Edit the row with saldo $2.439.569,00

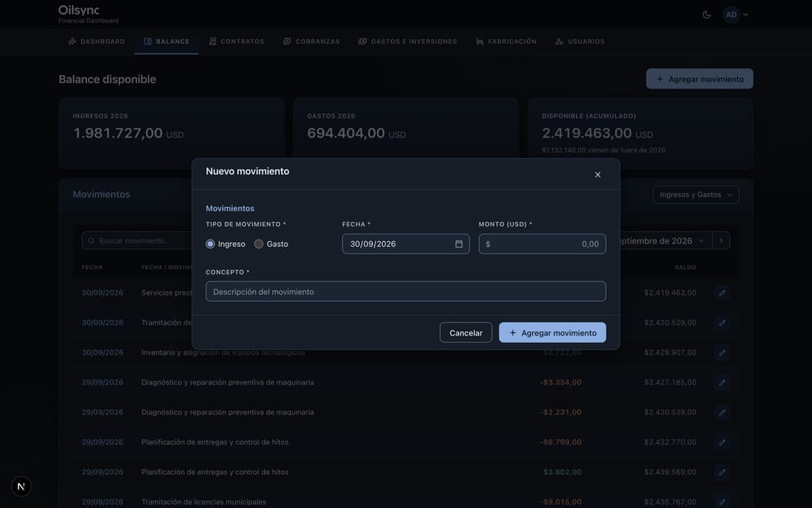coord(722,472)
